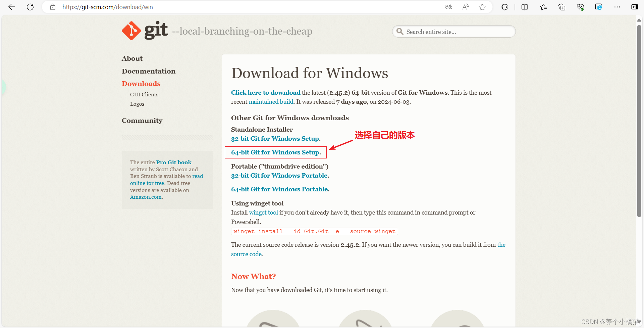Open GUI Clients page

144,95
